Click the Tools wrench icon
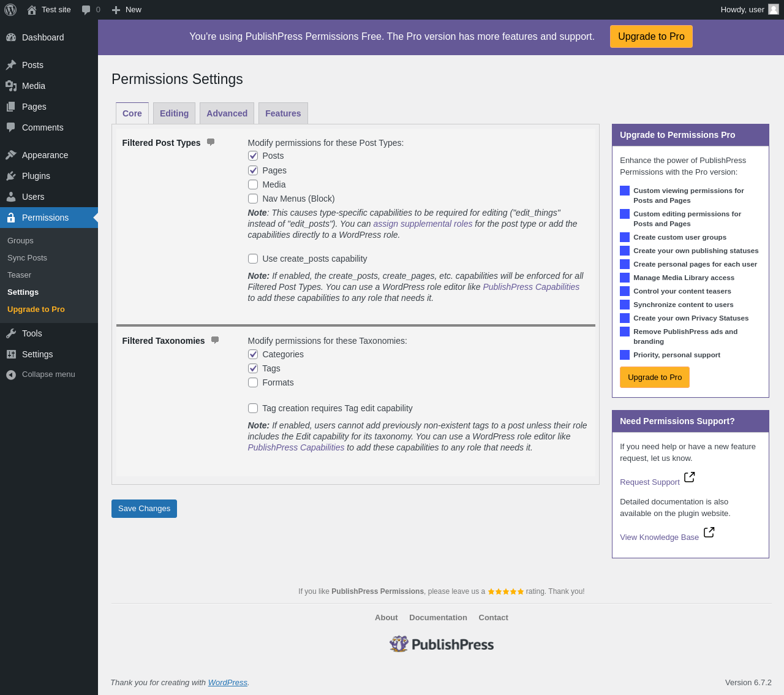 [x=11, y=333]
